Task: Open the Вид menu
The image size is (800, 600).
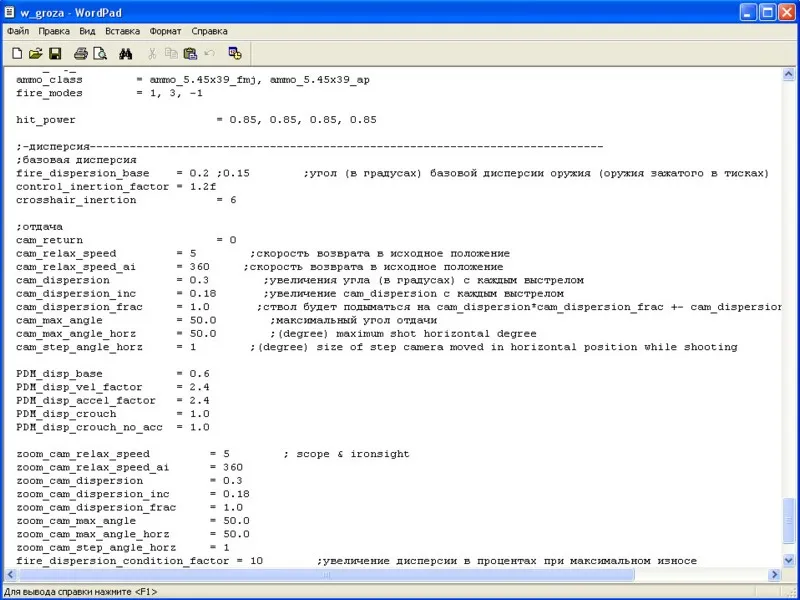Action: pyautogui.click(x=88, y=31)
